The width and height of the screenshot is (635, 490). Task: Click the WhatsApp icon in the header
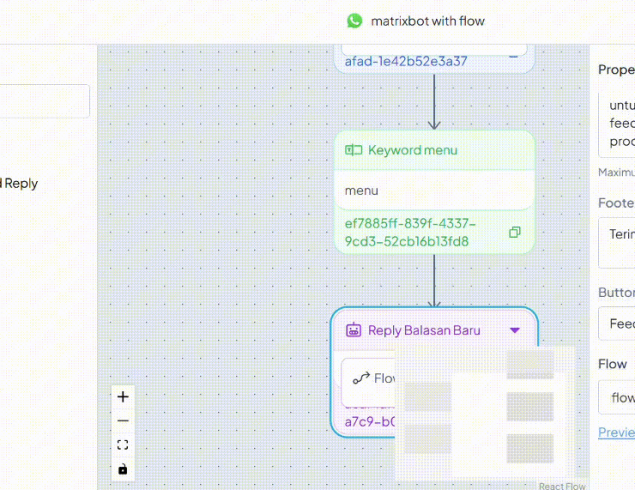click(355, 21)
